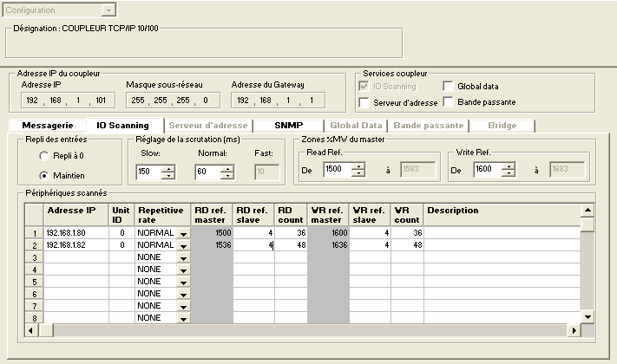Select row 2 header in devices table

coord(33,245)
